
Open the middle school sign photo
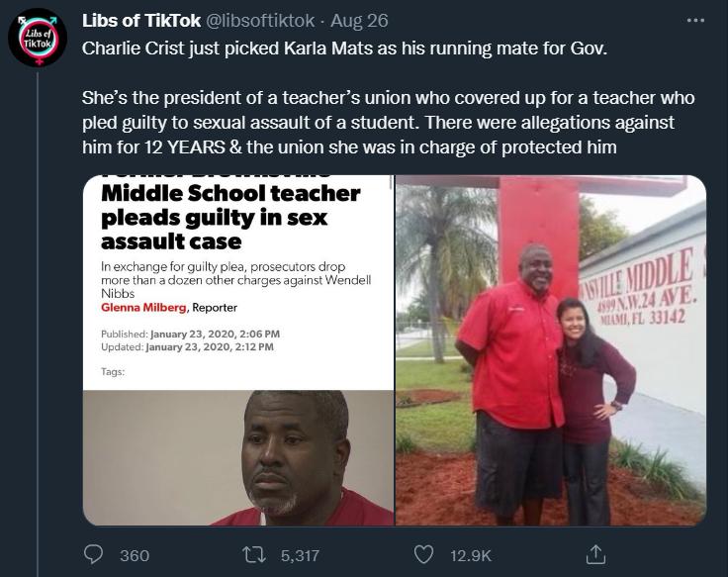551,350
